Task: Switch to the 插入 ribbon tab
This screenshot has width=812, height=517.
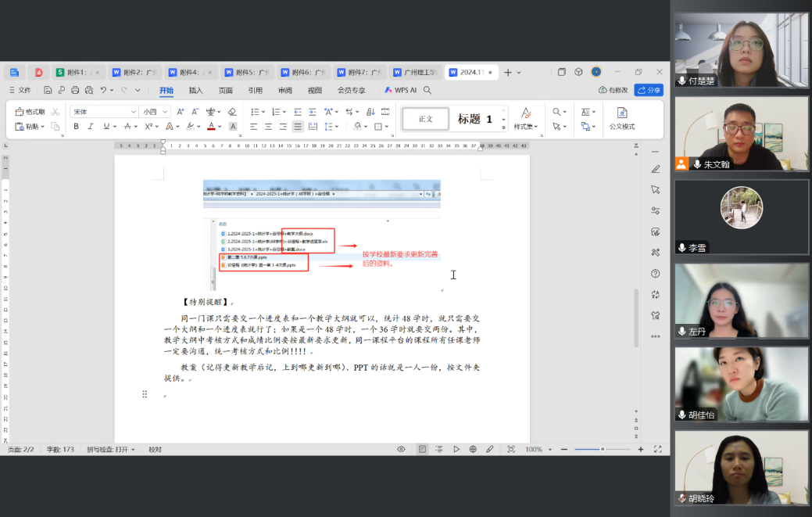Action: (195, 91)
